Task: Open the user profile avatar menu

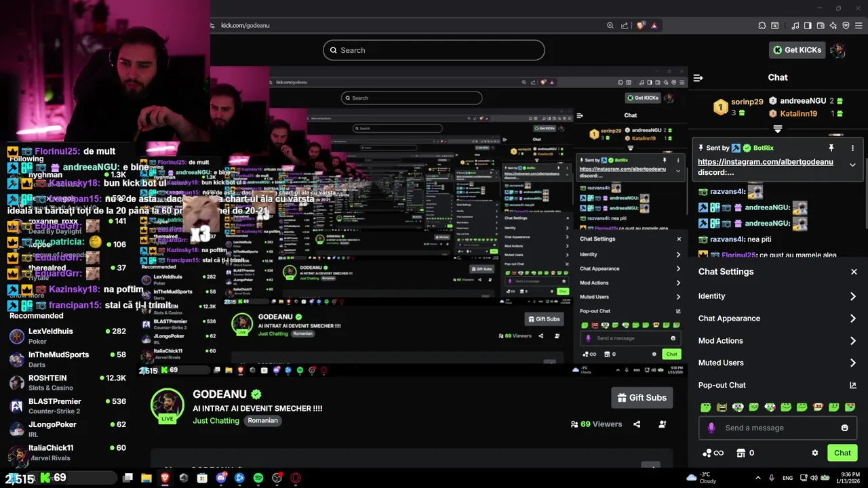Action: (x=838, y=50)
